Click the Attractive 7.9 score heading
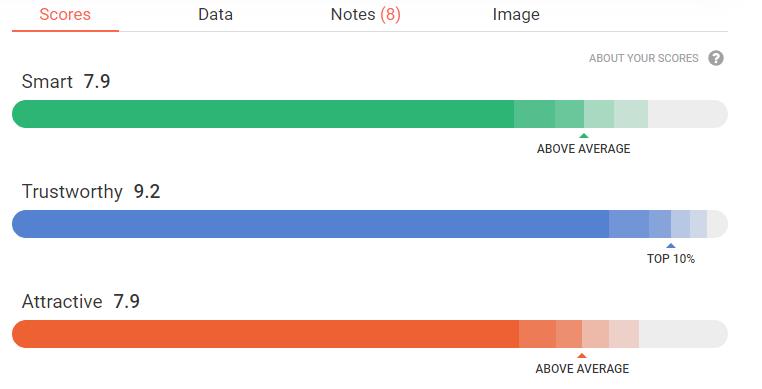 tap(81, 301)
